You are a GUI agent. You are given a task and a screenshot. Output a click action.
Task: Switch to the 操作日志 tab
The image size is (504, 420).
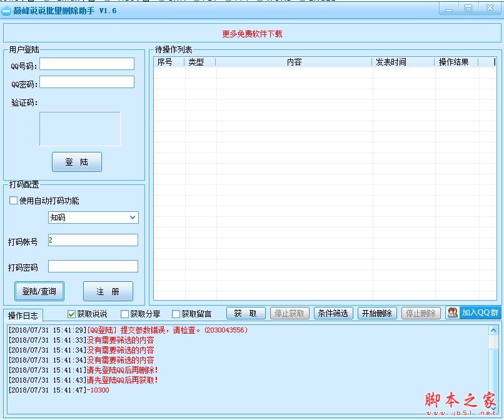23,315
